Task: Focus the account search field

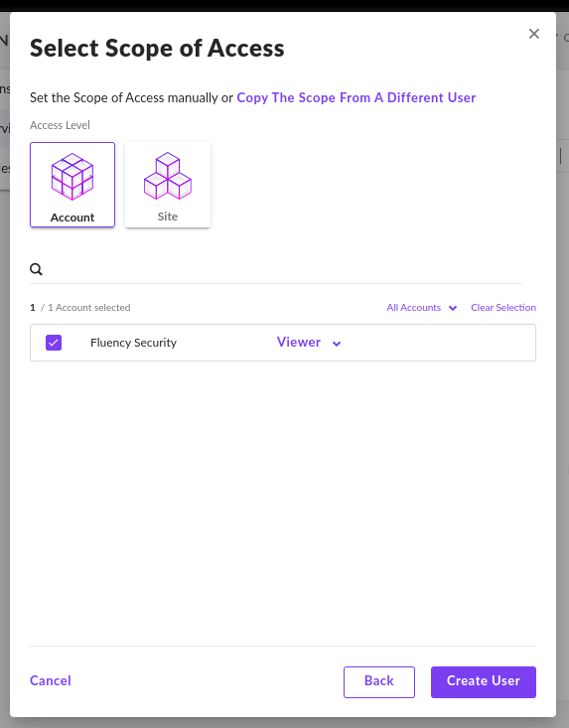Action: pyautogui.click(x=283, y=269)
